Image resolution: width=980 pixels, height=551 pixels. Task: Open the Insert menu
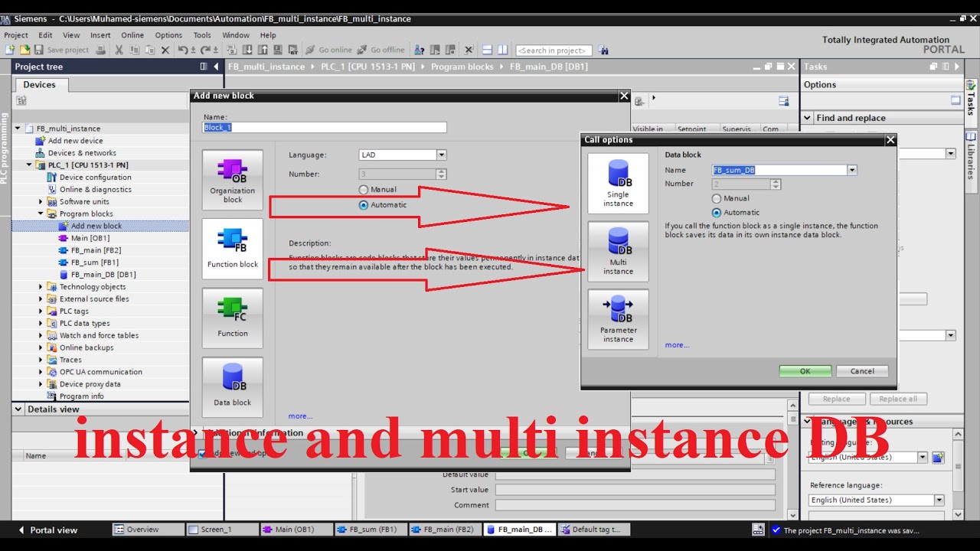pyautogui.click(x=100, y=35)
